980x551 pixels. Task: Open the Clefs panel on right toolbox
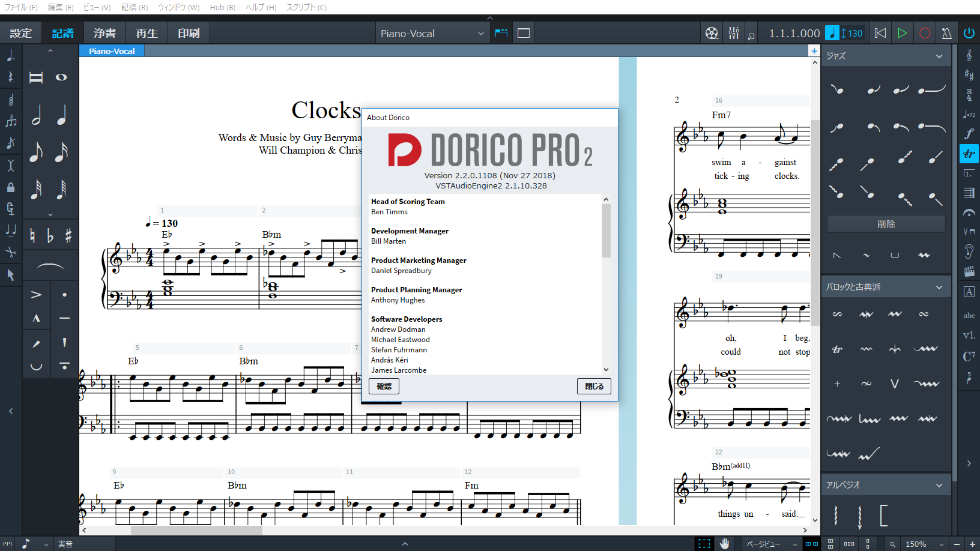pos(969,55)
